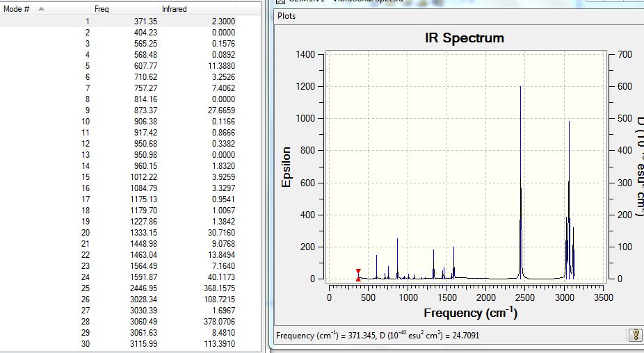Viewport: 644px width, 353px height.
Task: Select mode 22 frequency 1463.04
Action: coord(144,254)
